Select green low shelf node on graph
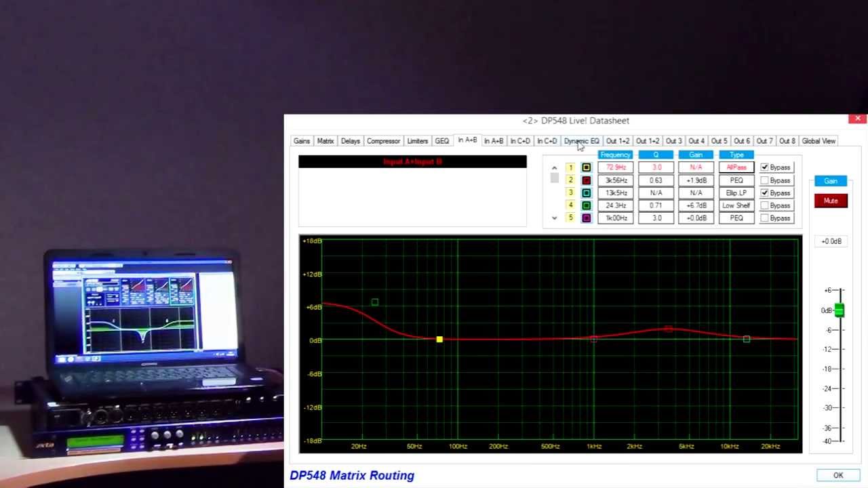 pos(375,302)
